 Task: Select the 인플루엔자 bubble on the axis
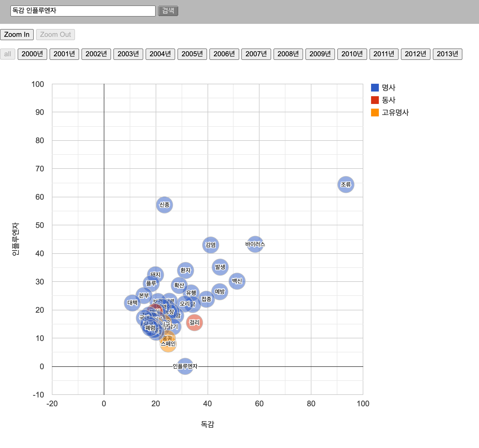[185, 366]
